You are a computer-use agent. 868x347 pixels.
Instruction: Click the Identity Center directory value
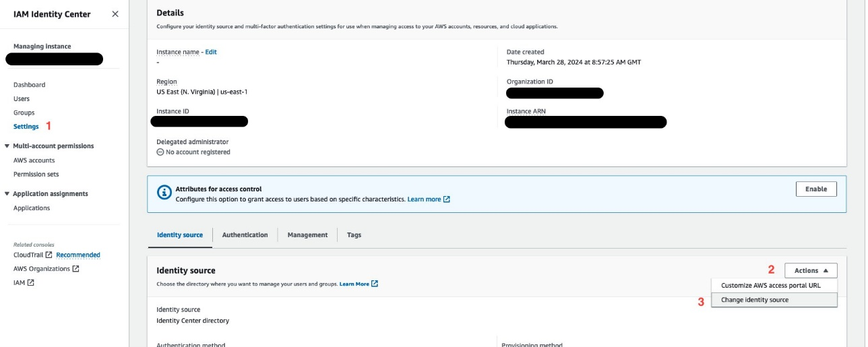pyautogui.click(x=193, y=321)
